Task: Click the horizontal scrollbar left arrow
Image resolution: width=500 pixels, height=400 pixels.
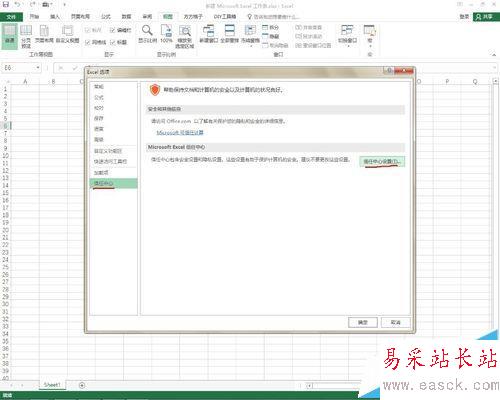Action: pos(310,386)
